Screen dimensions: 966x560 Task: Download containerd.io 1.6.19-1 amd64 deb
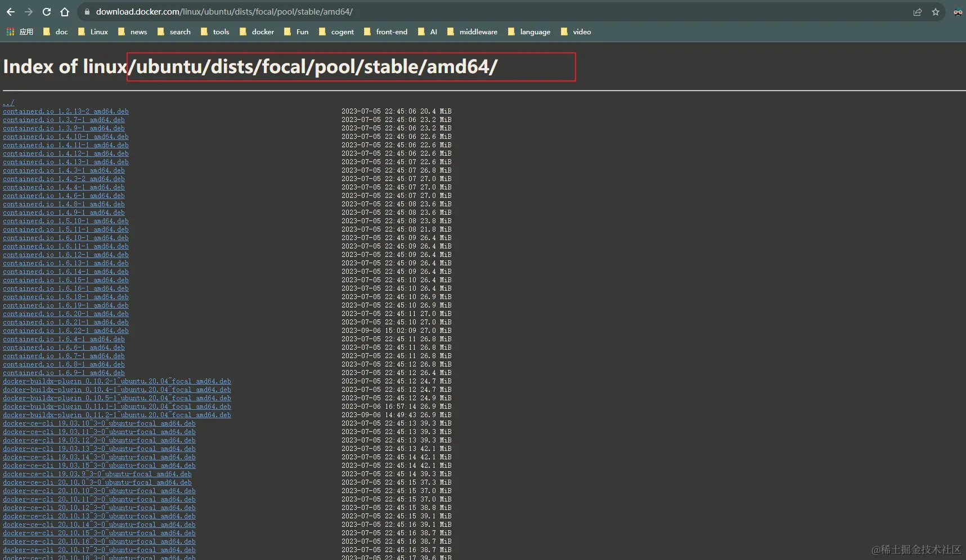coord(66,305)
